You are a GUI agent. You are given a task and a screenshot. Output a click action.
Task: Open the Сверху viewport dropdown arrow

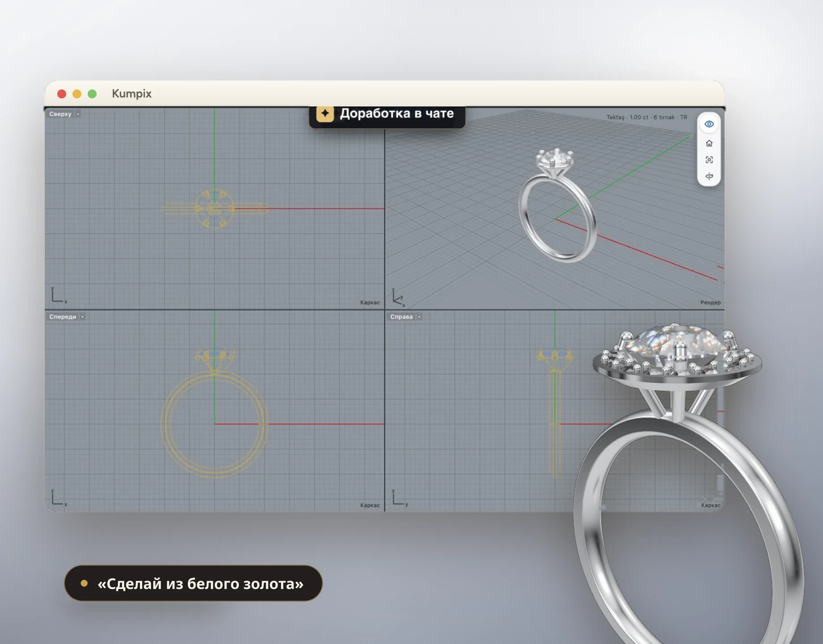[x=77, y=114]
